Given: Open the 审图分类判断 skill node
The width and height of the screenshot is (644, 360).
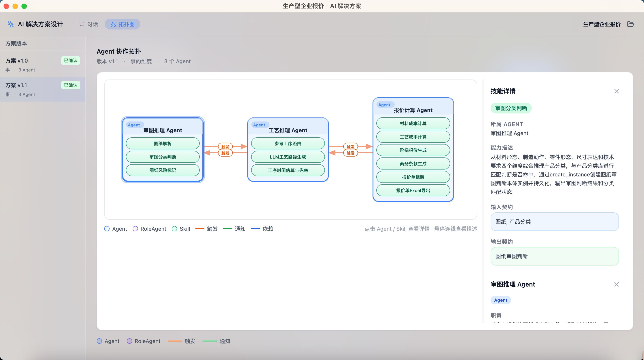Looking at the screenshot, I should [163, 157].
